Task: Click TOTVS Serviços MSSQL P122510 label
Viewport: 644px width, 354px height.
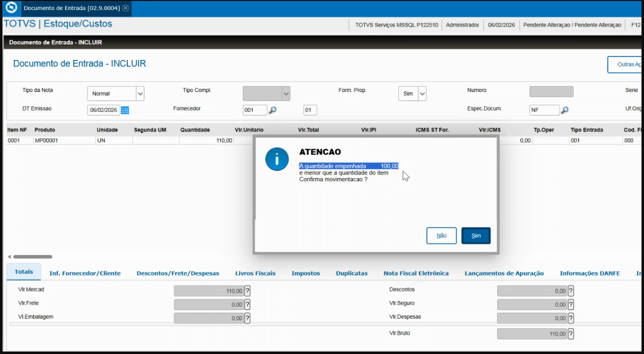Action: click(396, 25)
